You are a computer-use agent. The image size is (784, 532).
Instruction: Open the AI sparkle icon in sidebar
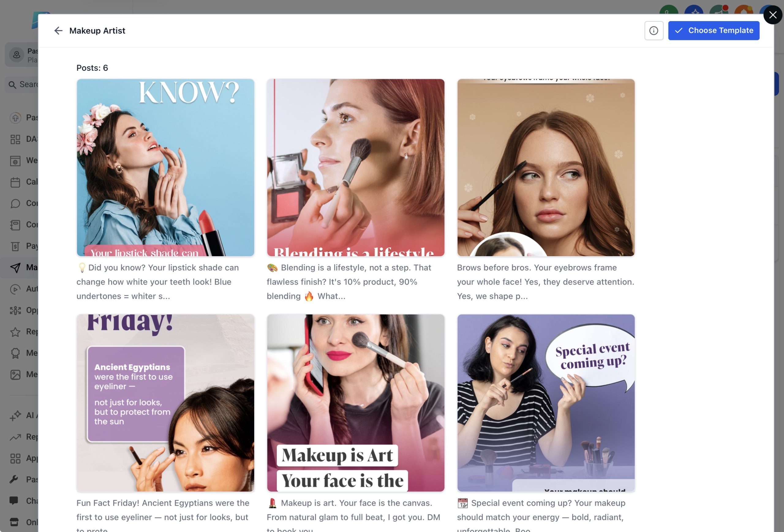pos(15,416)
